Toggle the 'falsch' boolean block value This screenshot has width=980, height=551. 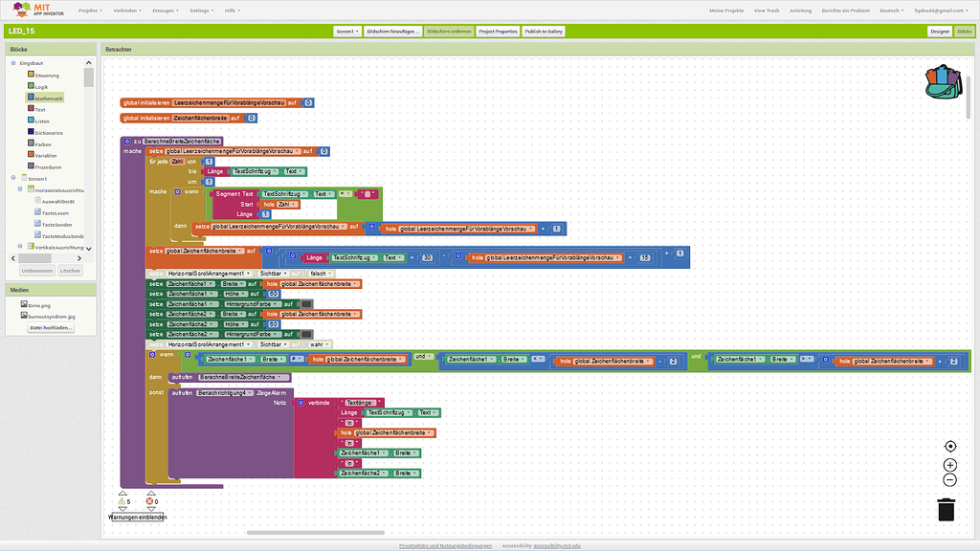pos(319,273)
